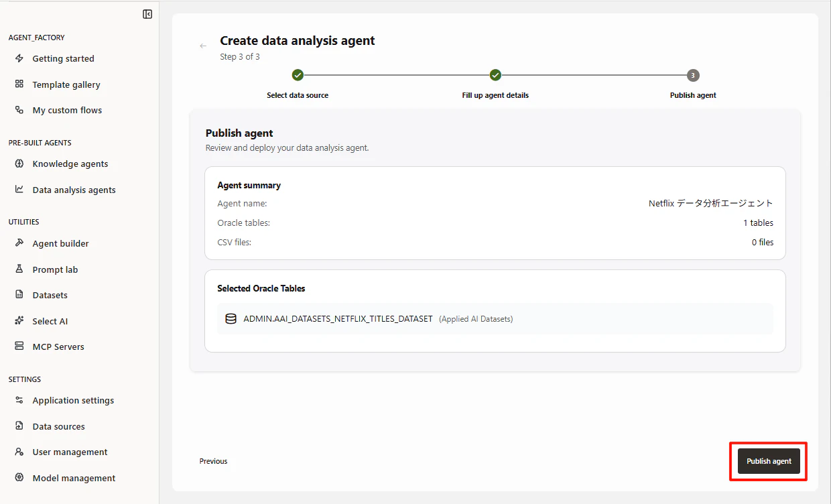Click the Publish agent step label
The width and height of the screenshot is (831, 504).
[693, 95]
